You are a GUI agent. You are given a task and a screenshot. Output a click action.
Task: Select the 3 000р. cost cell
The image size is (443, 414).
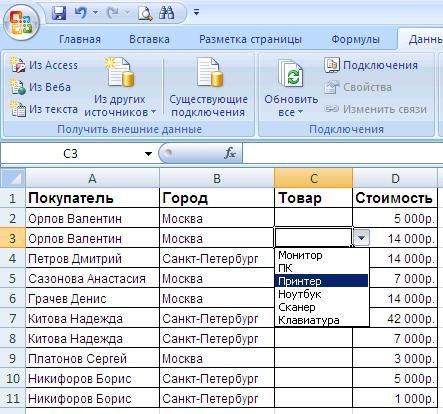pyautogui.click(x=395, y=358)
